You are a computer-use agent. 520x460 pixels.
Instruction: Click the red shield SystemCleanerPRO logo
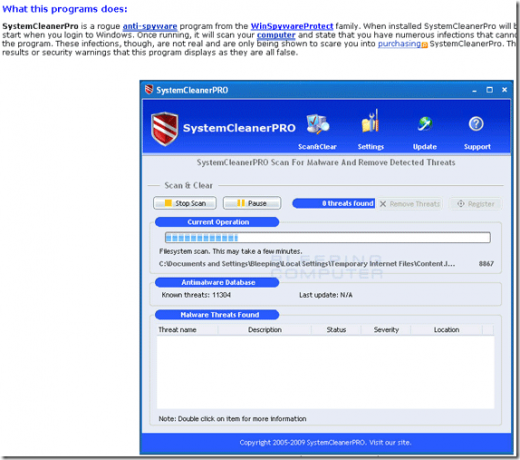coord(164,129)
